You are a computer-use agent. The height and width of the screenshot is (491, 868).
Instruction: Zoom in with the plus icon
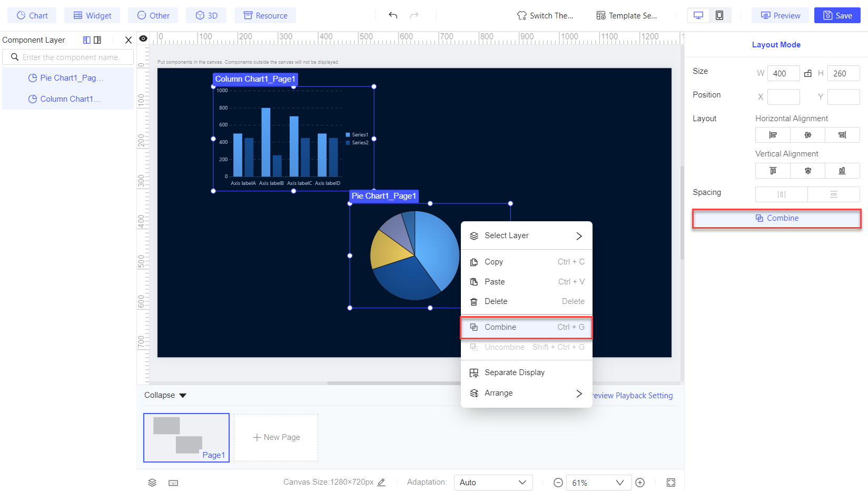(640, 483)
